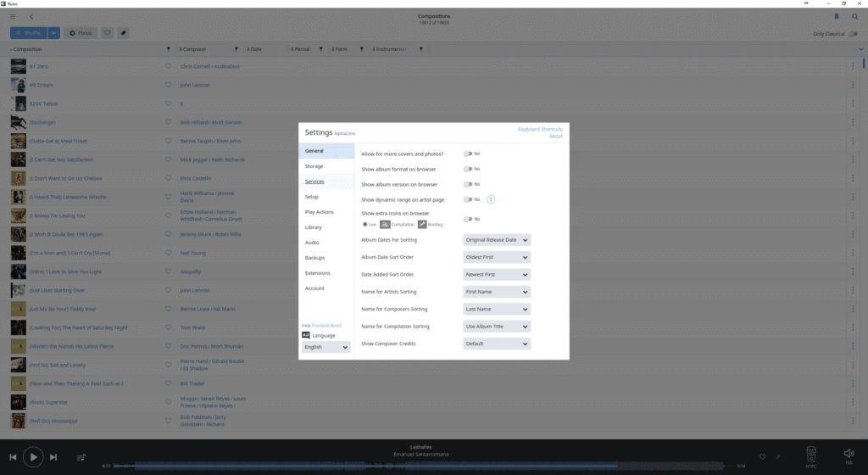This screenshot has width=868, height=475.
Task: Open 'Album Date Sort Order' dropdown
Action: click(x=497, y=257)
